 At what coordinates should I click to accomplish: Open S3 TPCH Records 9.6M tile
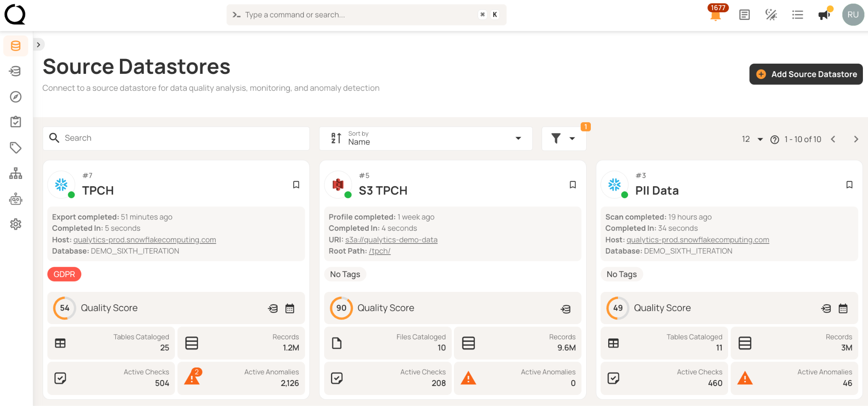tap(517, 343)
